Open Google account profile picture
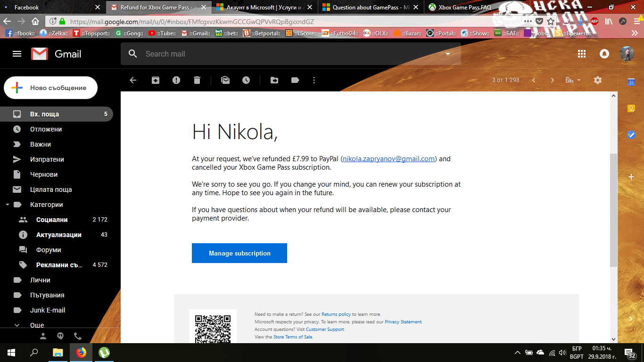 (627, 54)
